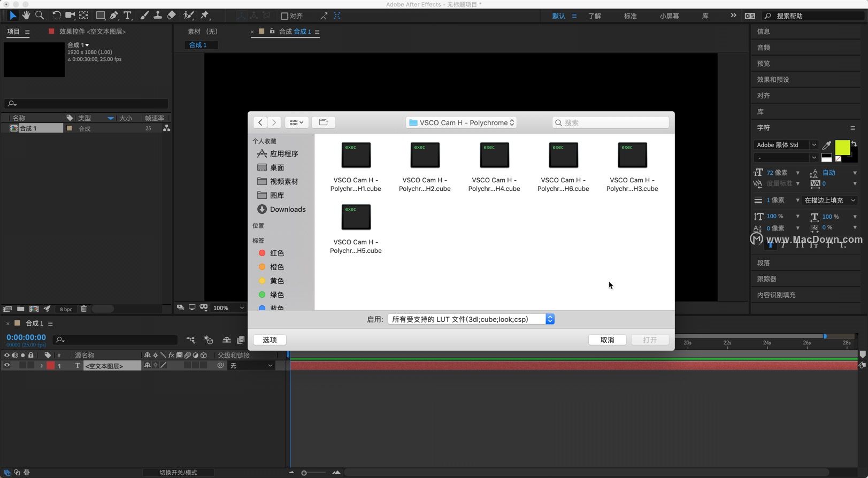Create a new folder in Project panel
This screenshot has height=478, width=868.
[20, 309]
